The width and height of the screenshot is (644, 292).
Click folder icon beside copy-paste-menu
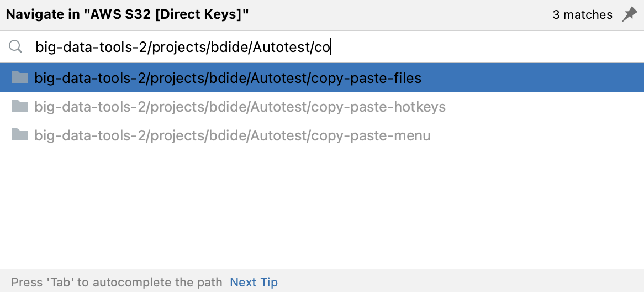tap(20, 135)
